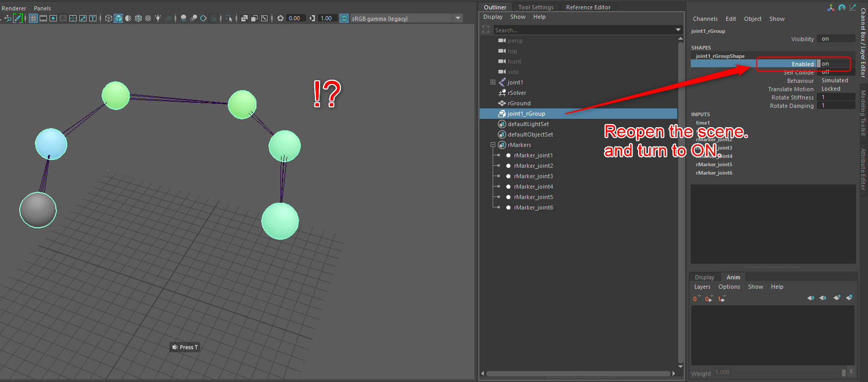
Task: Open the Behaviour Simulated dropdown value
Action: [836, 81]
